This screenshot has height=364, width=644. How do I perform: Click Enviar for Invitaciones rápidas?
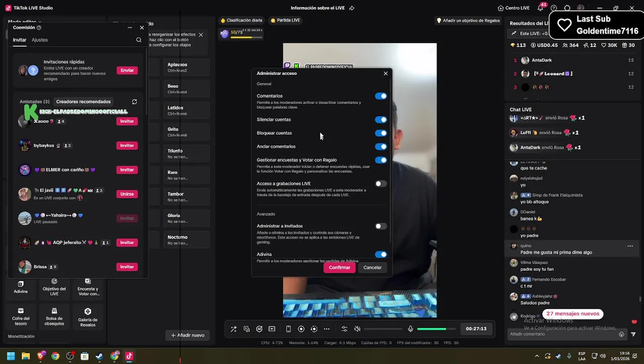127,70
